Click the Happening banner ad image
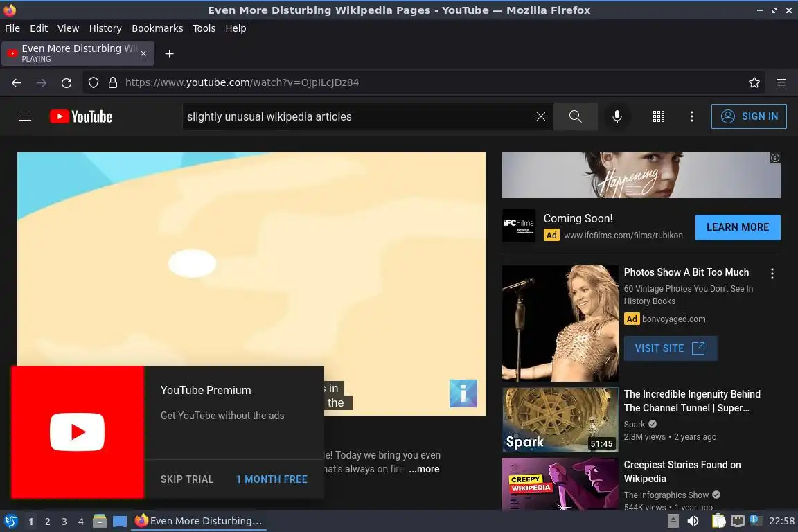 [641, 175]
